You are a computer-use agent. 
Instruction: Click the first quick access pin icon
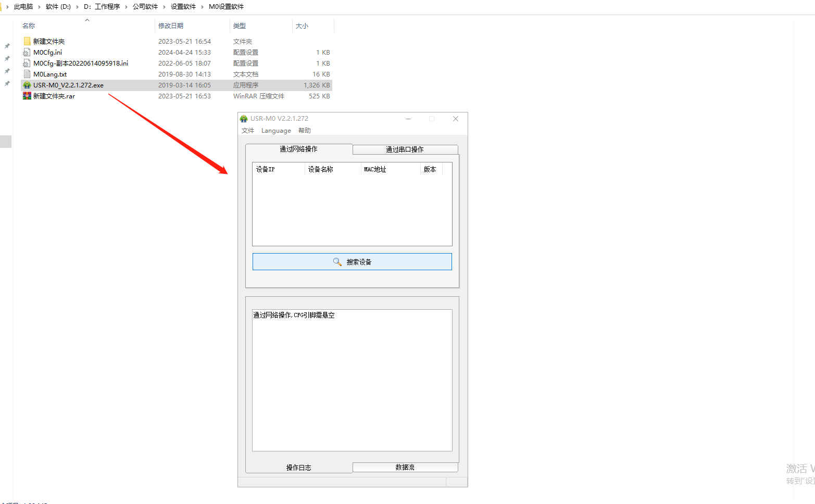point(7,46)
